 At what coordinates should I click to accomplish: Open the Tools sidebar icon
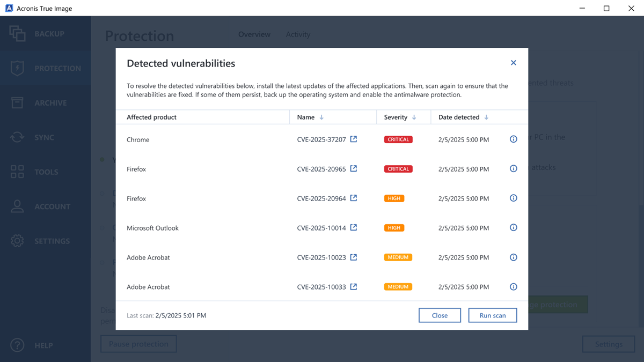click(x=17, y=172)
